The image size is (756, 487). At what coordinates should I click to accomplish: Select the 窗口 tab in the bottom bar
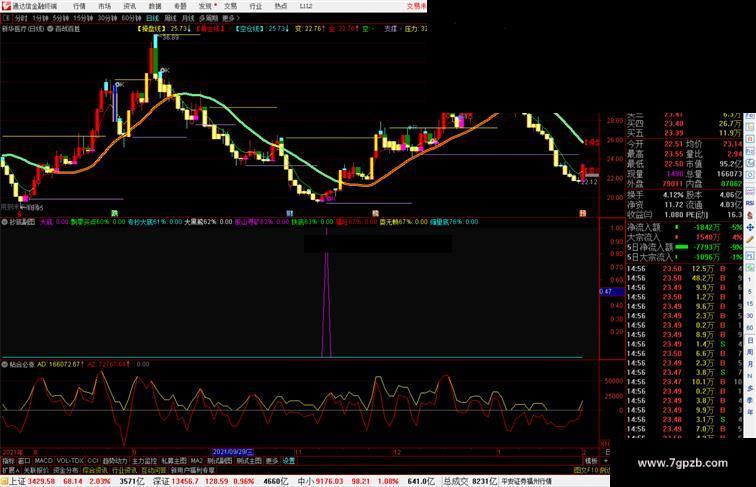point(24,461)
